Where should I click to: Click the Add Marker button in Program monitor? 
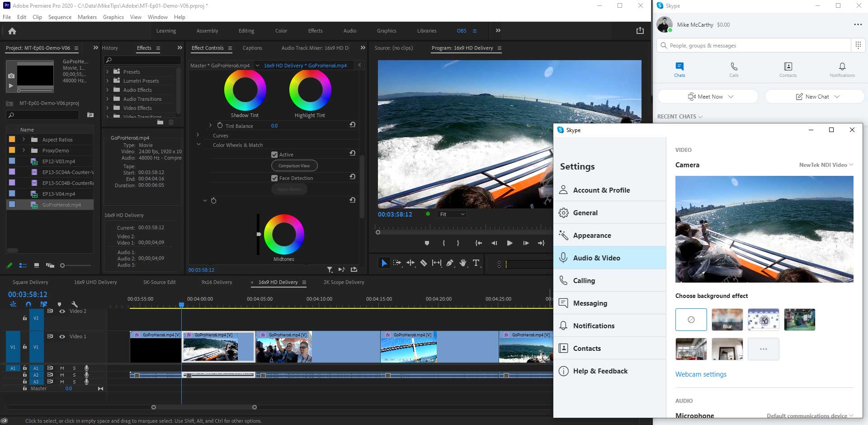coord(427,243)
